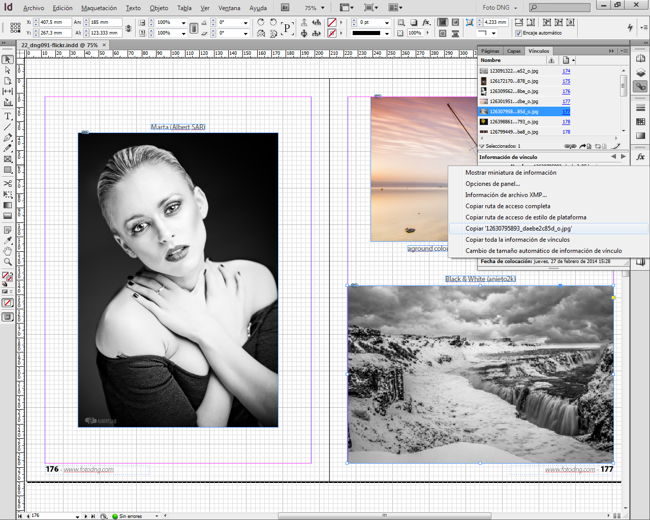Toggle constrain proportions for scaling
The height and width of the screenshot is (520, 650).
pyautogui.click(x=193, y=28)
